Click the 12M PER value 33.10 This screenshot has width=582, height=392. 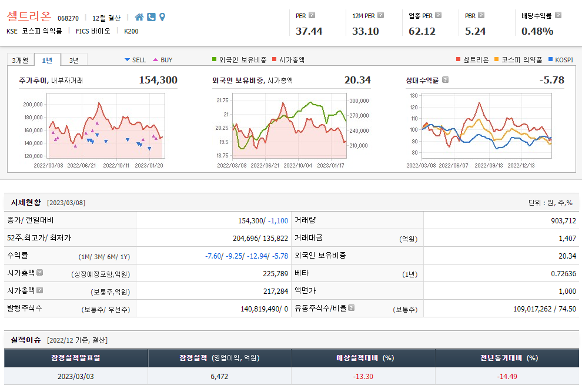(366, 31)
